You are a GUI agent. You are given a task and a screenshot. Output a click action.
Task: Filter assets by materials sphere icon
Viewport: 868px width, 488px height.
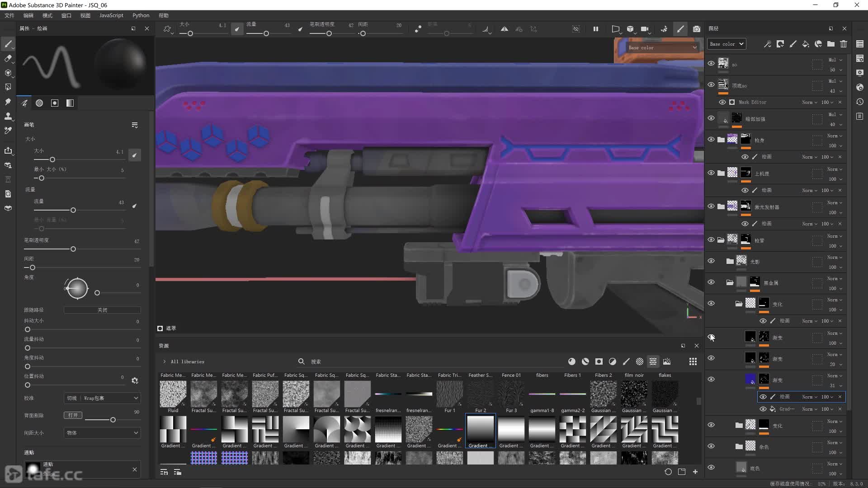tap(572, 361)
